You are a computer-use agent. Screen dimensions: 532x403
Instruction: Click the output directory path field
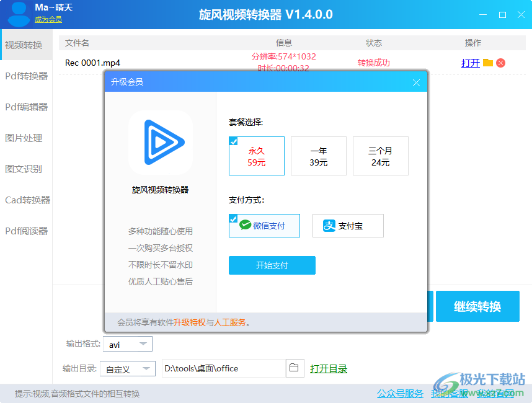(223, 368)
